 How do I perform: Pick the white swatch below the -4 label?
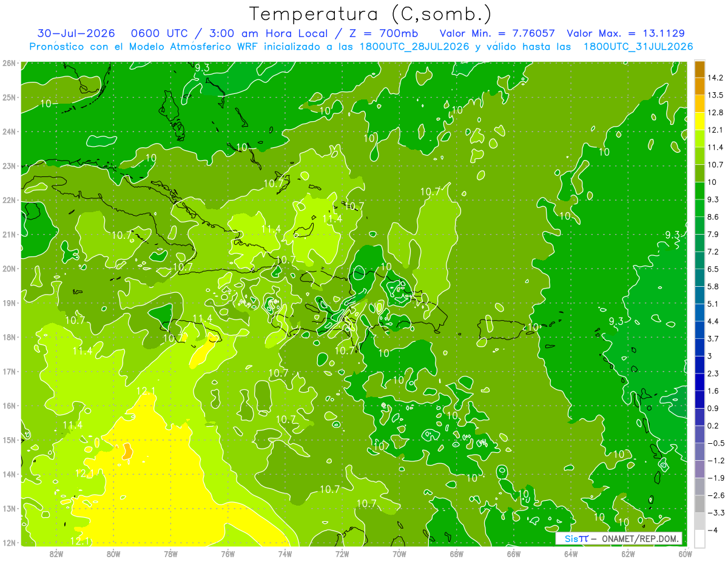coord(699,539)
